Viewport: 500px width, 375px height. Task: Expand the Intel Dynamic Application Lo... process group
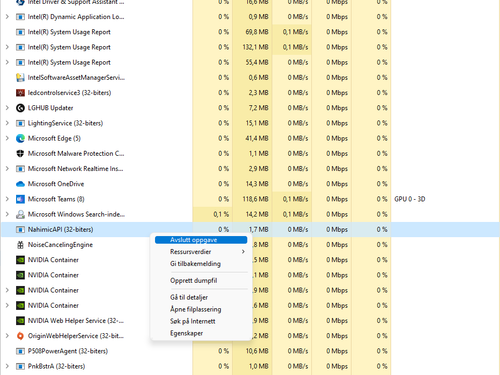click(x=7, y=17)
